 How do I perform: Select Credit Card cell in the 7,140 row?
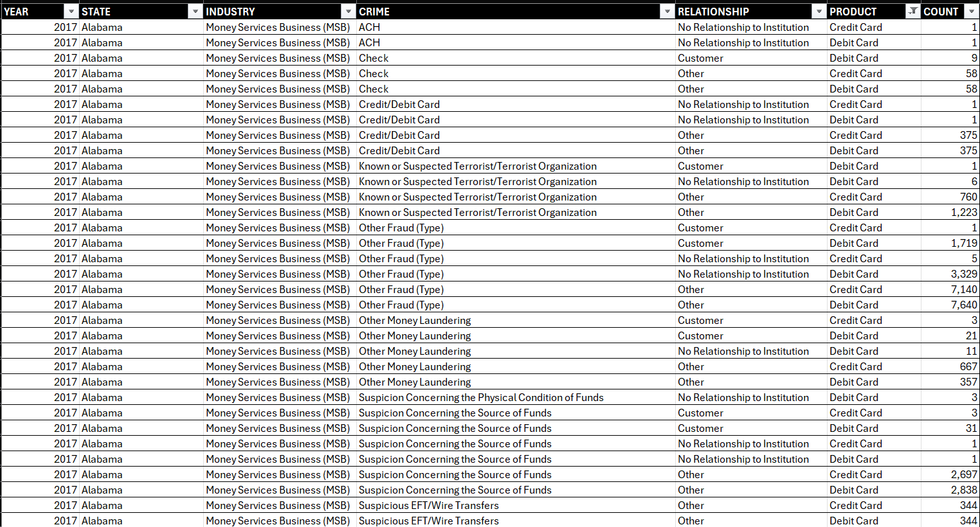(874, 289)
